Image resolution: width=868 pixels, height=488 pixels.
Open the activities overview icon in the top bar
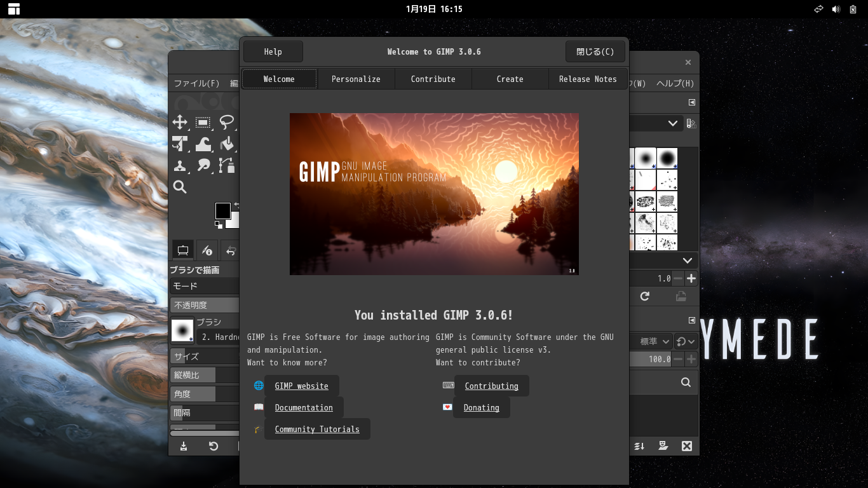14,9
